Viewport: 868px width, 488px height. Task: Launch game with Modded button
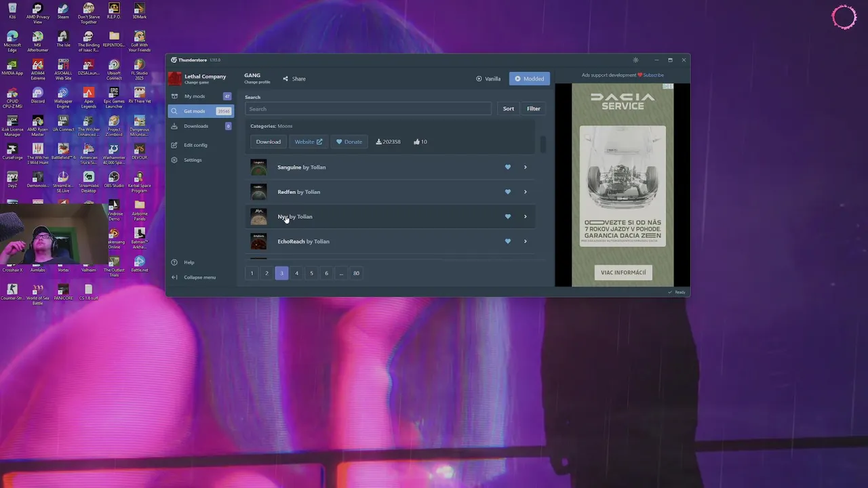(530, 79)
